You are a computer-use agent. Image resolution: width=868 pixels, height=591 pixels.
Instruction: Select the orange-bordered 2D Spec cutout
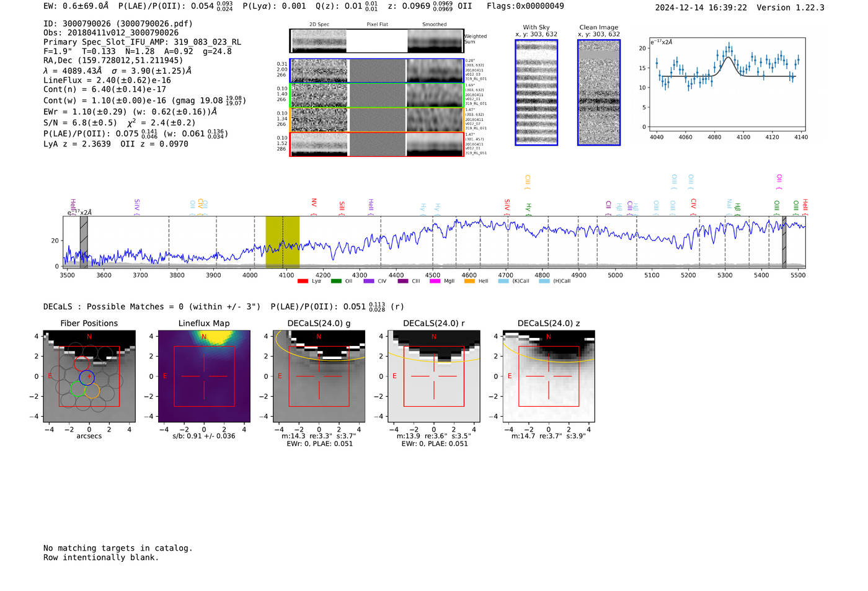pyautogui.click(x=319, y=120)
